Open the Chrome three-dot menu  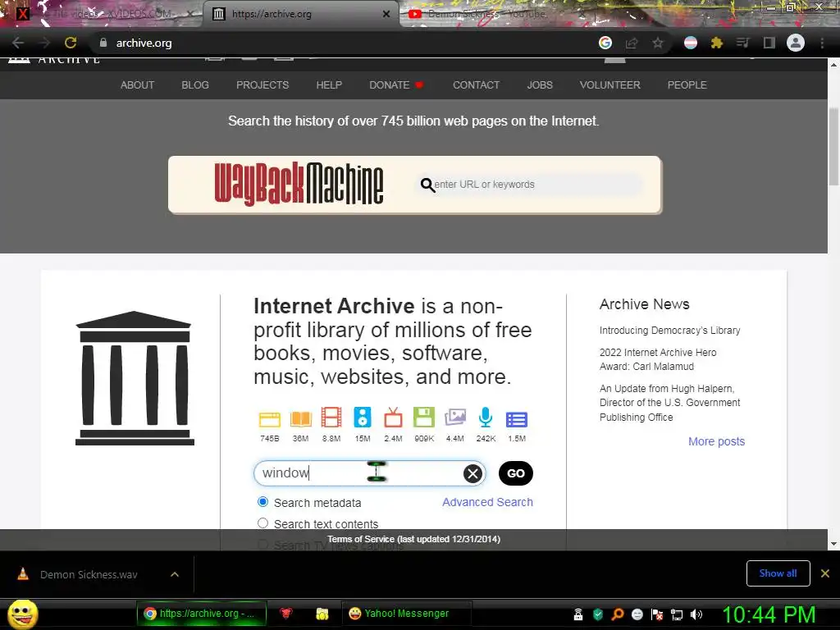[822, 43]
